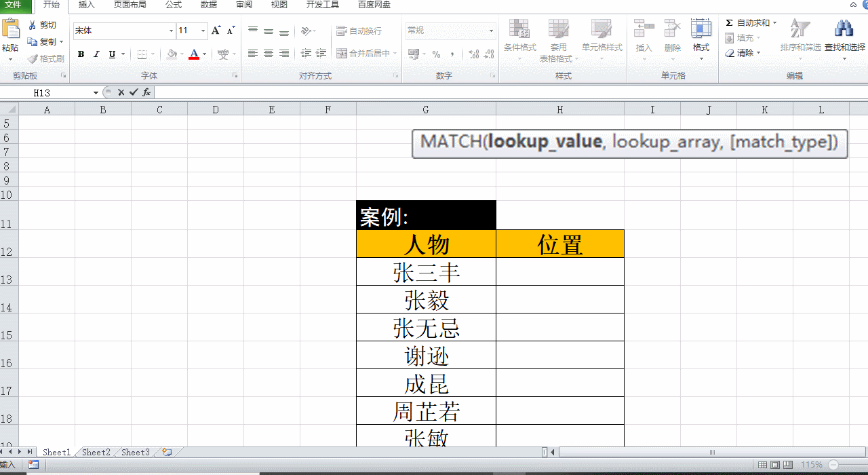This screenshot has height=475, width=868.
Task: Expand the fill color dropdown arrow
Action: [182, 54]
